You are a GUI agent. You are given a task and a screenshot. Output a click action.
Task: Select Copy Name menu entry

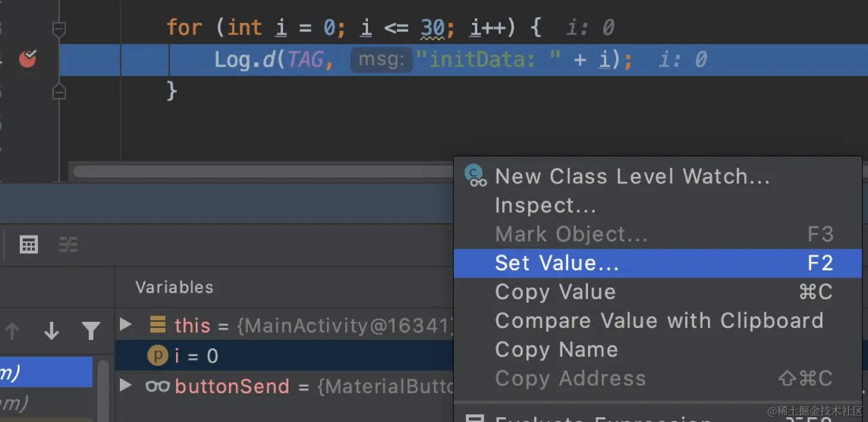(556, 349)
